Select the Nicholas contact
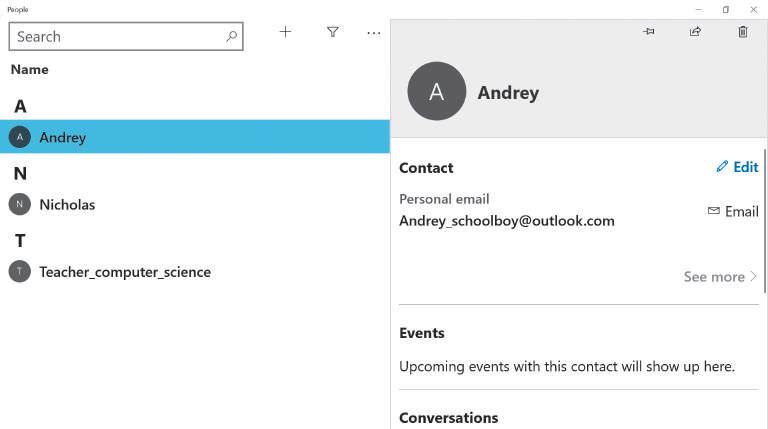This screenshot has width=768, height=429. point(67,204)
